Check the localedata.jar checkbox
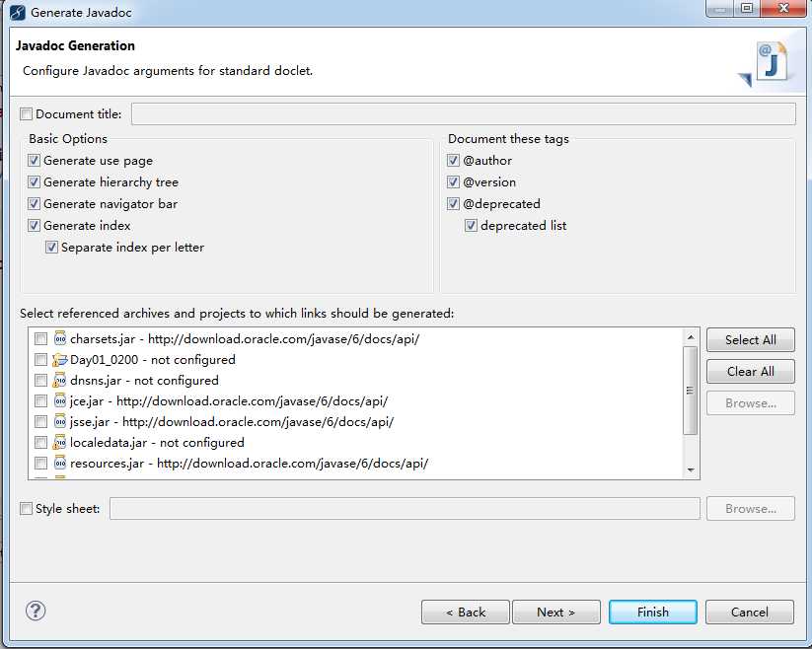Screen dimensions: 812x649 tap(40, 443)
